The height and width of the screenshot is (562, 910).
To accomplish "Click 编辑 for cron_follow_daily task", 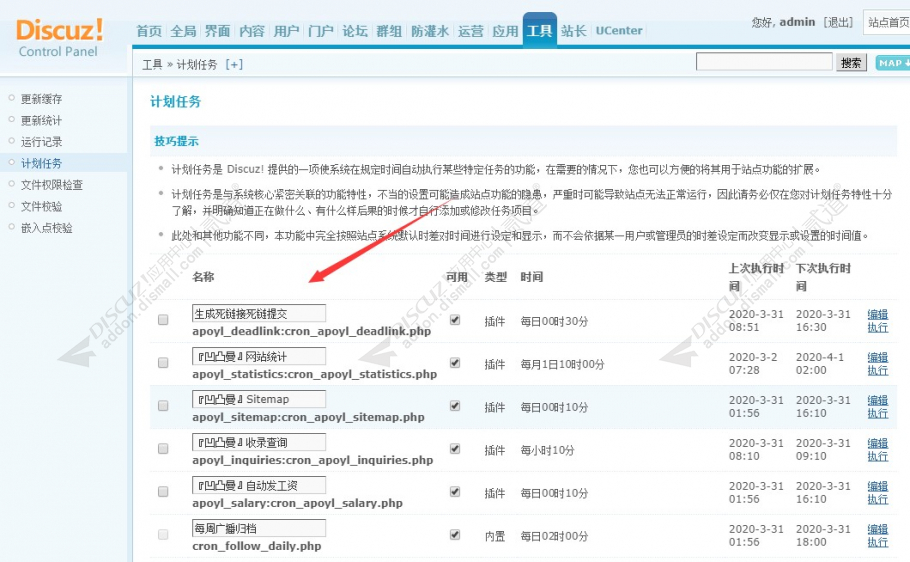I will [878, 529].
